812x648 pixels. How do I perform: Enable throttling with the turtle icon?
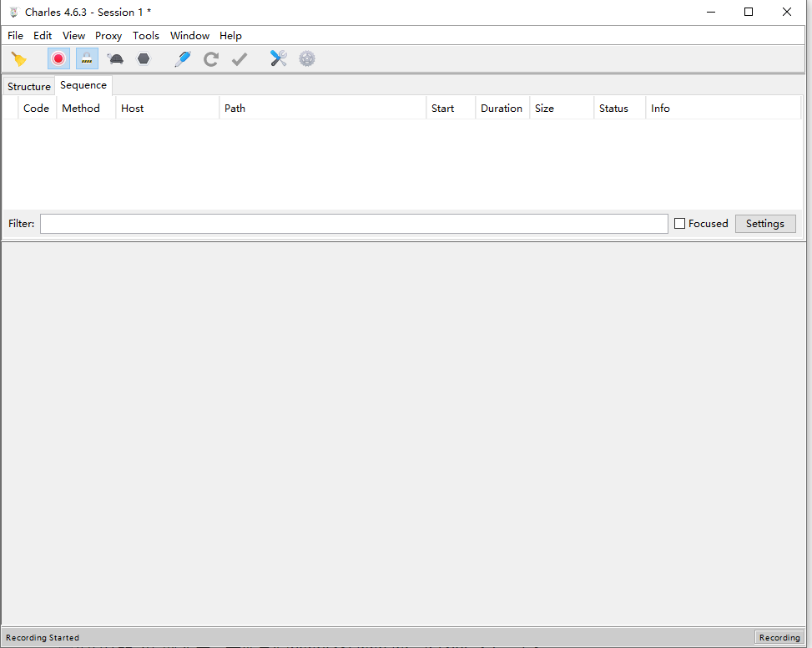tap(116, 58)
